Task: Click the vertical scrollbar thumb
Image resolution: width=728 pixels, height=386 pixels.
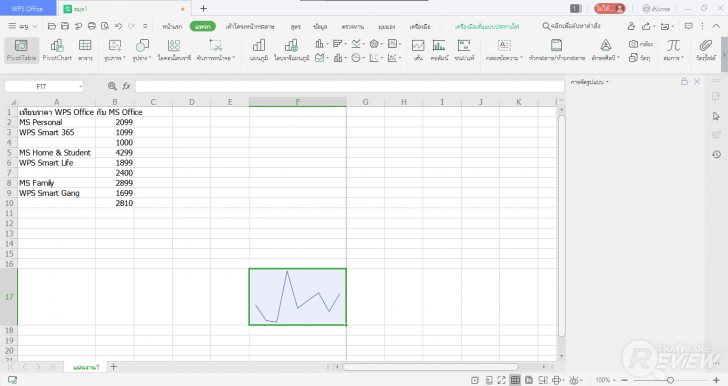Action: 561,226
